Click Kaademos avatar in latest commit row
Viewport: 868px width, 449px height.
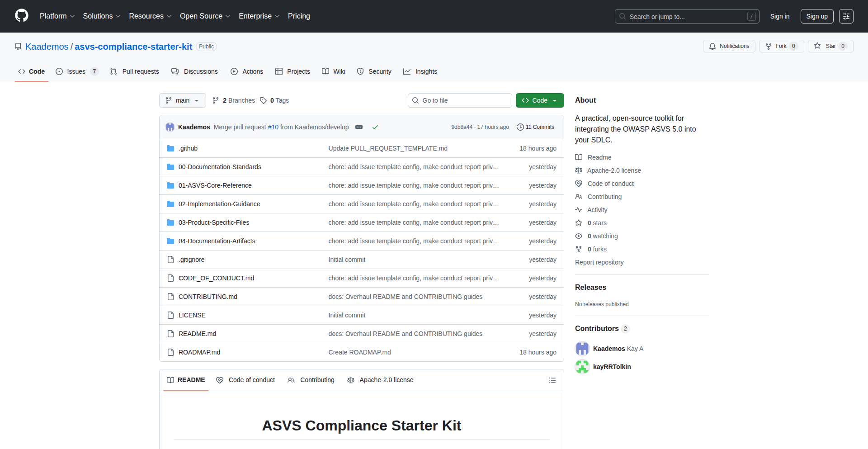click(170, 127)
